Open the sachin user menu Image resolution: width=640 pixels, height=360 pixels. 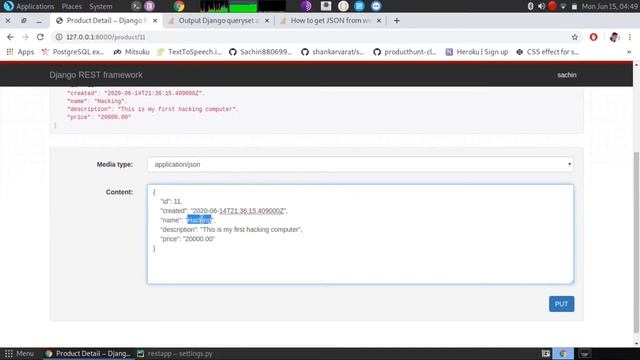click(x=567, y=75)
